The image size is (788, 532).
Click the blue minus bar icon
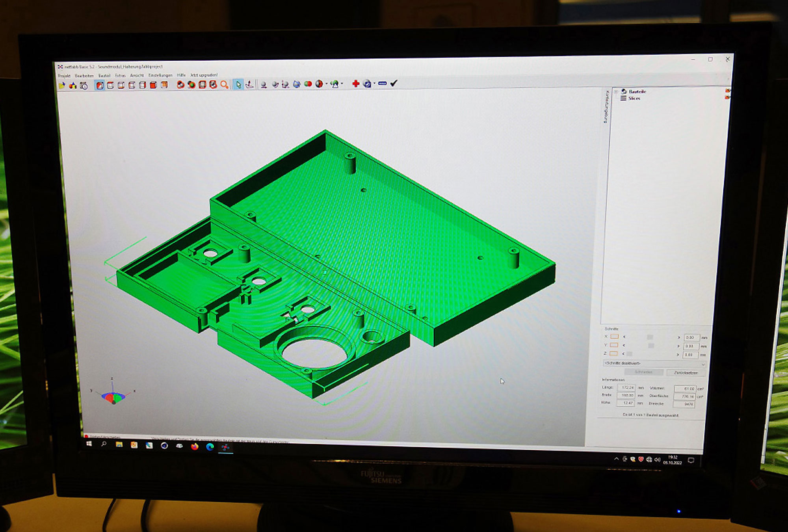click(382, 84)
